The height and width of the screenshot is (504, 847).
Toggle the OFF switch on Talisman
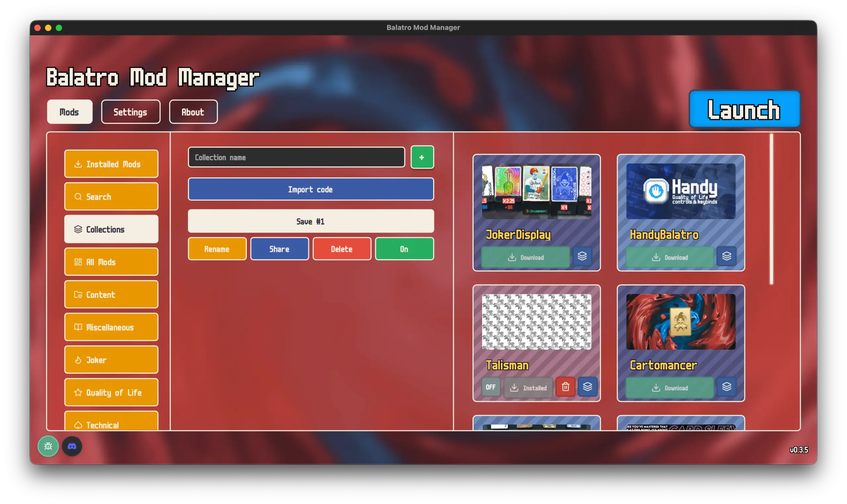(x=490, y=387)
